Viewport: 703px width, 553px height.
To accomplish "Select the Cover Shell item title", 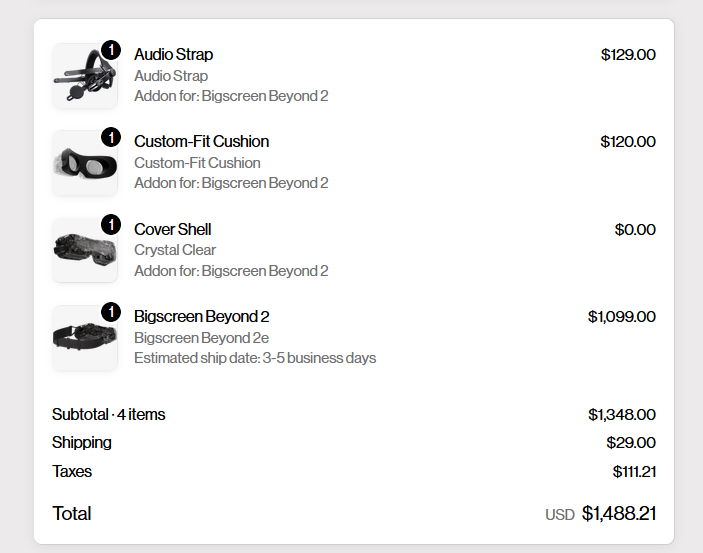I will [173, 229].
